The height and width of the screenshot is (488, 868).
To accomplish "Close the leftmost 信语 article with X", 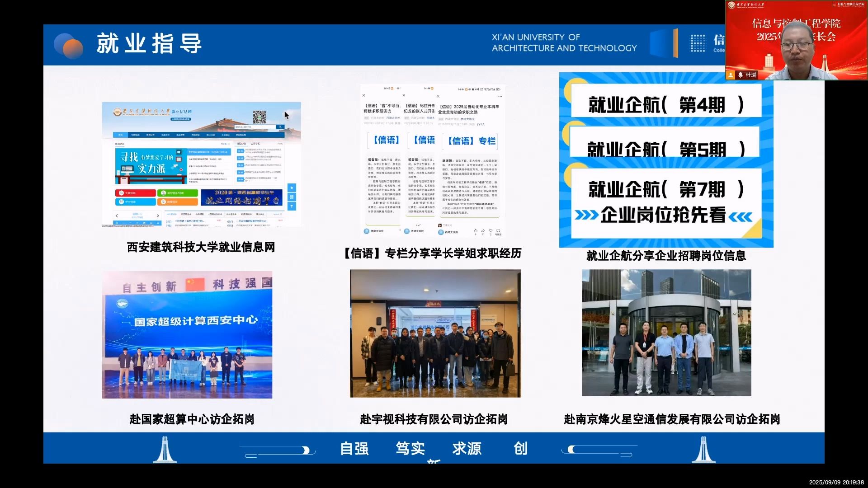I will pyautogui.click(x=363, y=95).
